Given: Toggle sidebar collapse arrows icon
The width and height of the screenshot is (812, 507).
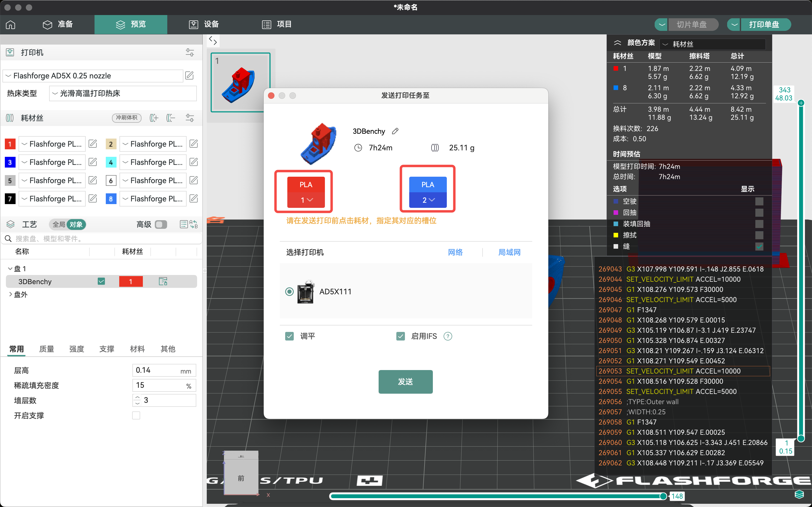Looking at the screenshot, I should tap(213, 41).
